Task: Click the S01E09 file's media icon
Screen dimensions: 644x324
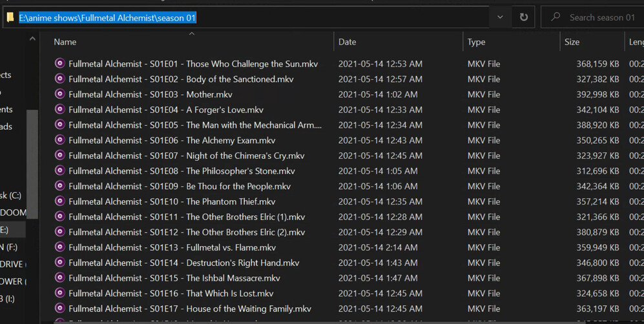Action: coord(60,185)
